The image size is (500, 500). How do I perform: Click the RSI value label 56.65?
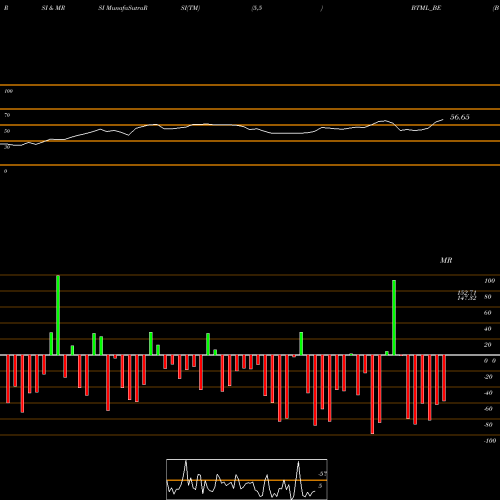460,117
